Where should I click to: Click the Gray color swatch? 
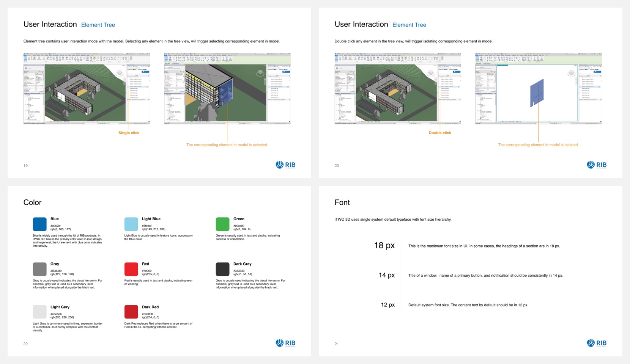39,269
